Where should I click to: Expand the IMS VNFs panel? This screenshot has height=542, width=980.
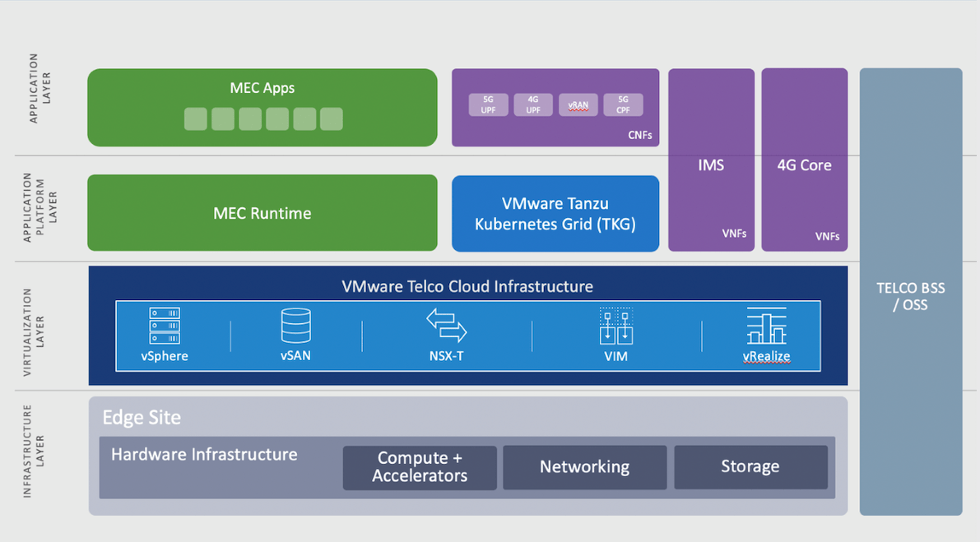[x=711, y=164]
